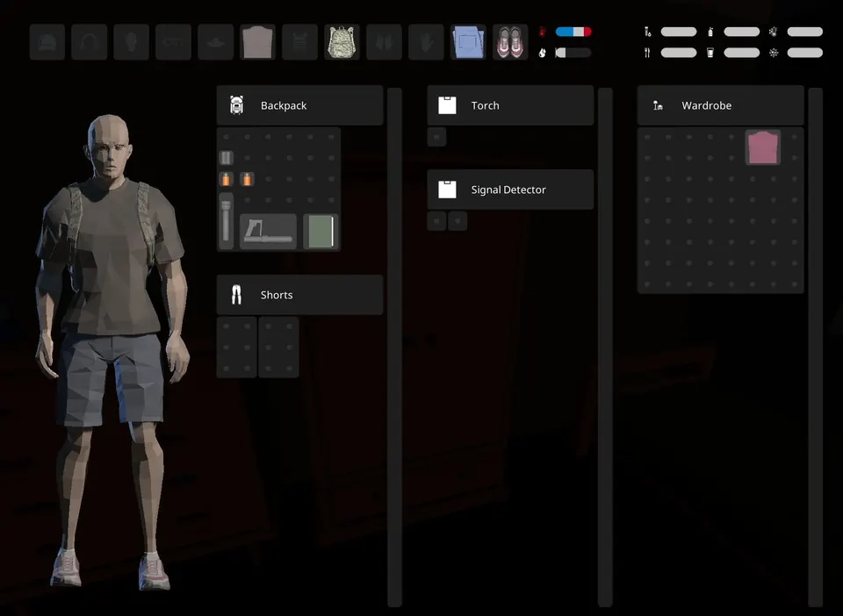Open the Backpack container header
Viewport: 843px width, 616px height.
(300, 105)
